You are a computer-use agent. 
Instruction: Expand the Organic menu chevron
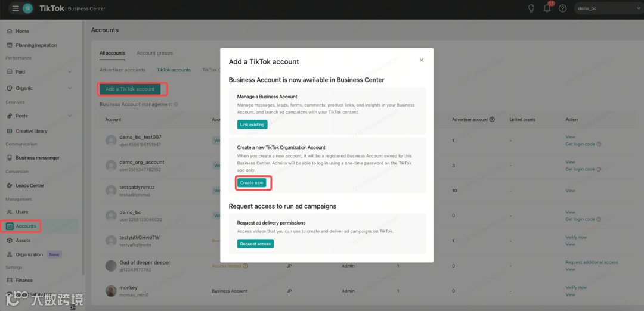[69, 88]
